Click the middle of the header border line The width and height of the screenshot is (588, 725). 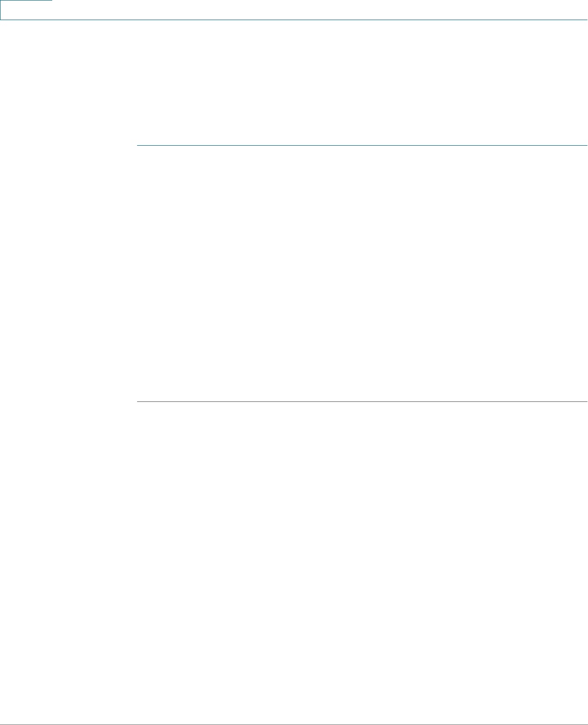(x=294, y=20)
